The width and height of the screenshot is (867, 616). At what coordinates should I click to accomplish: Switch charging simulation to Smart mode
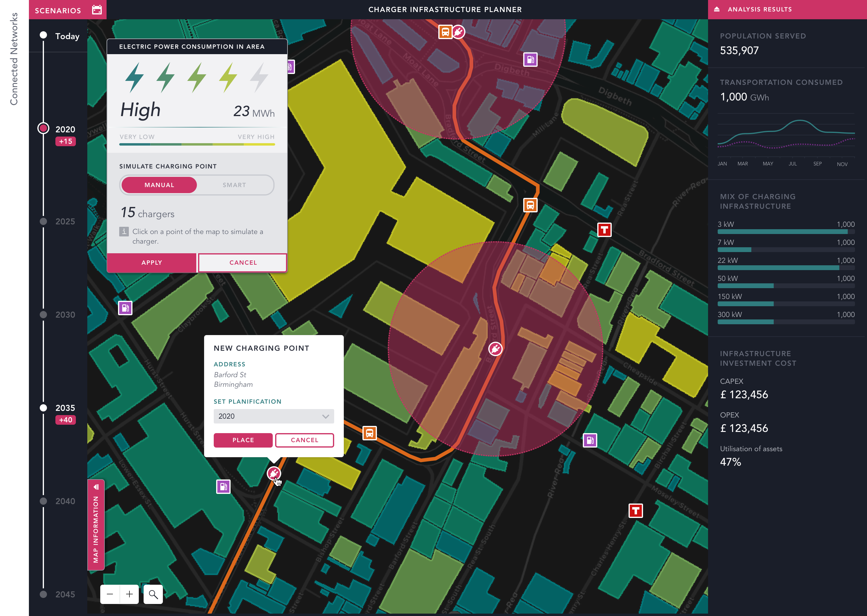[x=234, y=185]
